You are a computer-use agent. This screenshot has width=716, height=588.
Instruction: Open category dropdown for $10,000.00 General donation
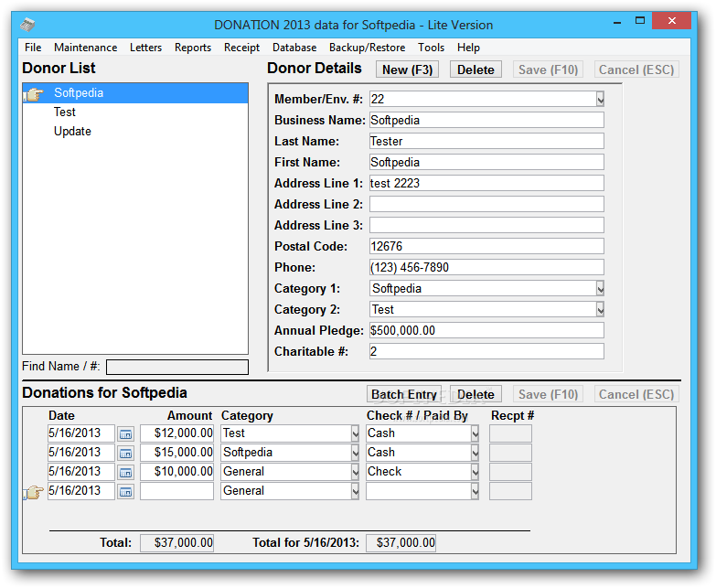click(x=356, y=472)
